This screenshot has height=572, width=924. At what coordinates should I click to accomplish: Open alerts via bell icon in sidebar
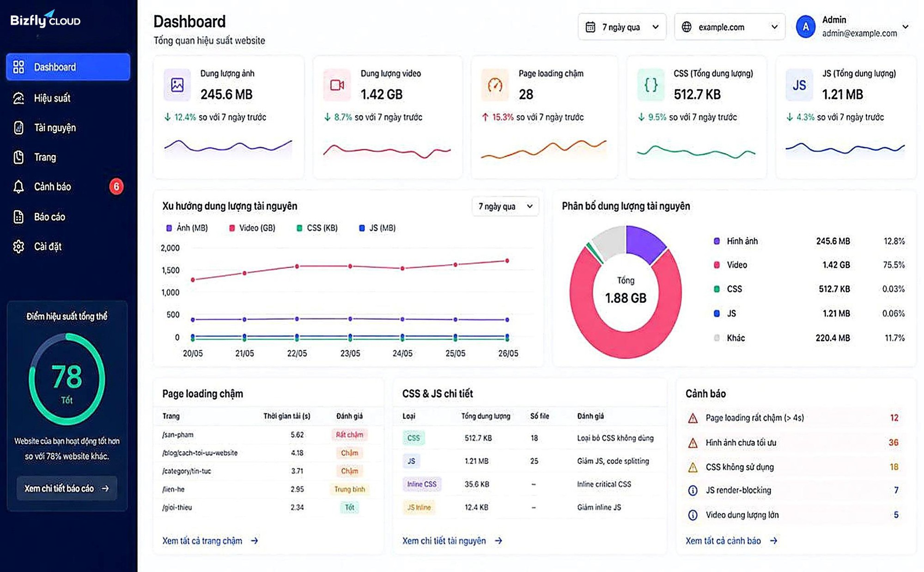18,187
